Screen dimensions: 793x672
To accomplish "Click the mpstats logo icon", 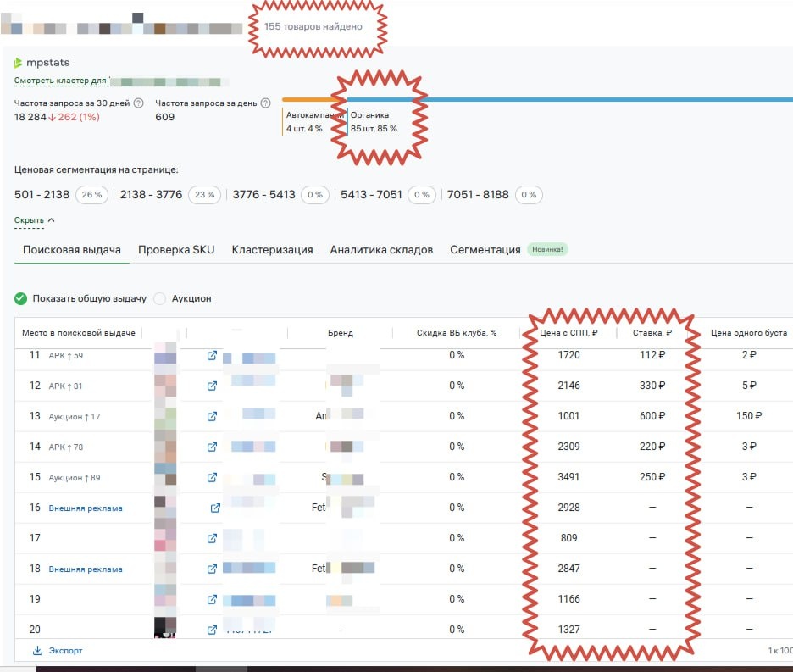I will coord(18,63).
